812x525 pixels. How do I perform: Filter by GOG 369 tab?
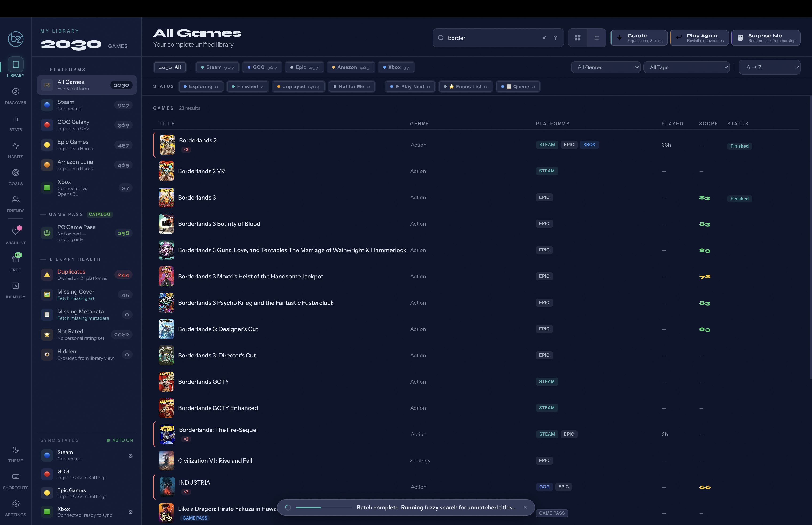pos(262,67)
